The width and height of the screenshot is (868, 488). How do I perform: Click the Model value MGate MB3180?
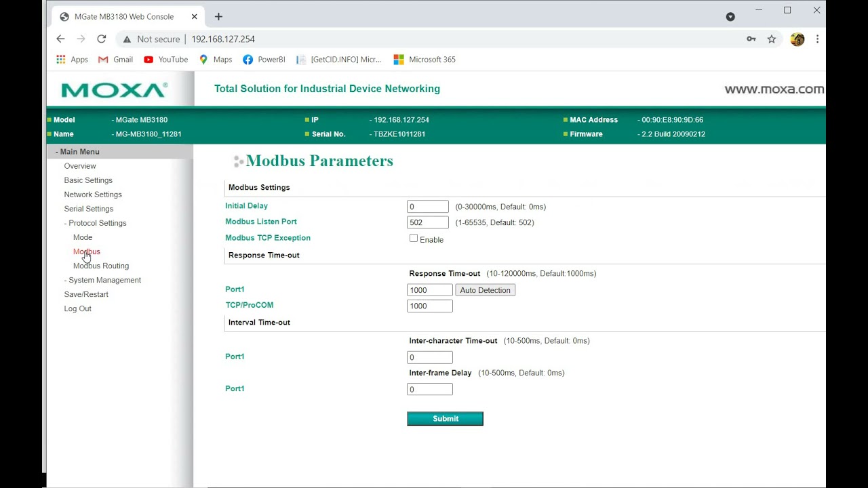click(x=141, y=120)
